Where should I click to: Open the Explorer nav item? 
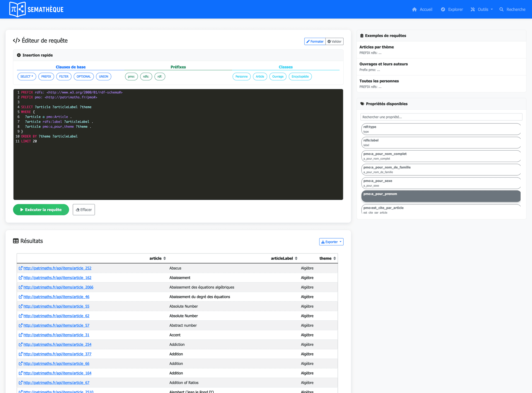(452, 9)
